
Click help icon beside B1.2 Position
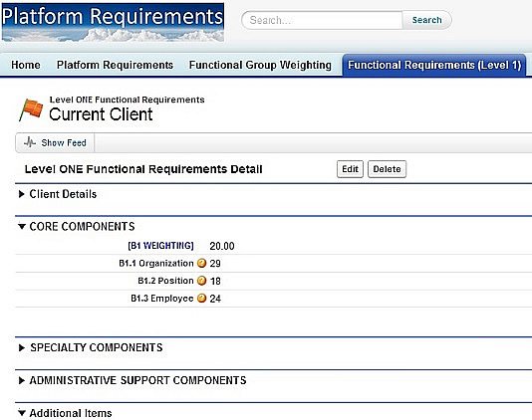click(201, 281)
